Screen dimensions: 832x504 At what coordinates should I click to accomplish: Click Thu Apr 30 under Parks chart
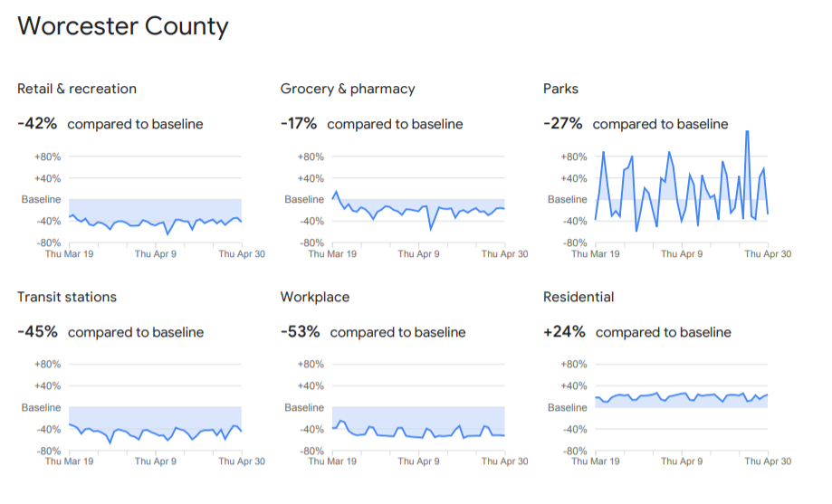(768, 254)
